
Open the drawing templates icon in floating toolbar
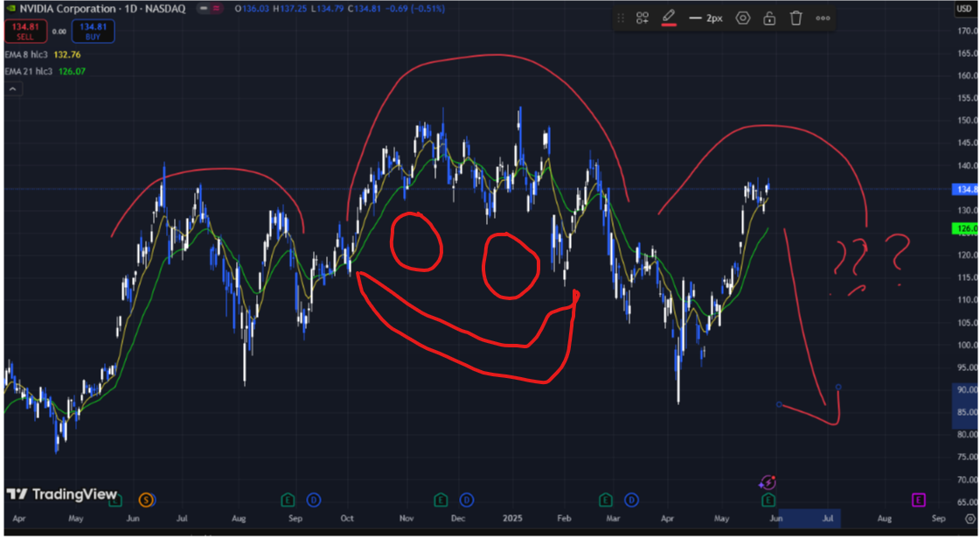coord(643,18)
